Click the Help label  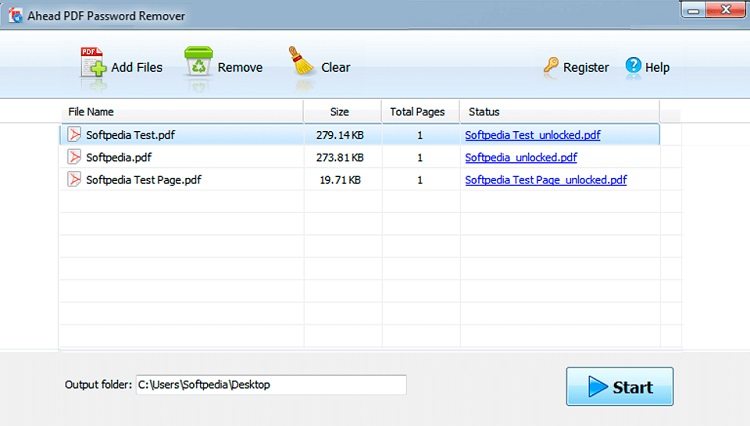pyautogui.click(x=657, y=67)
